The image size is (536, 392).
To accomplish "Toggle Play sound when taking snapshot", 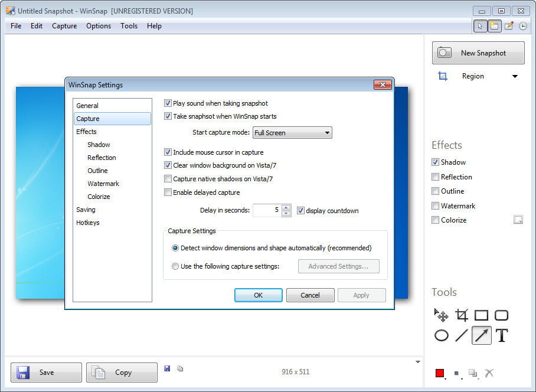I will point(168,103).
